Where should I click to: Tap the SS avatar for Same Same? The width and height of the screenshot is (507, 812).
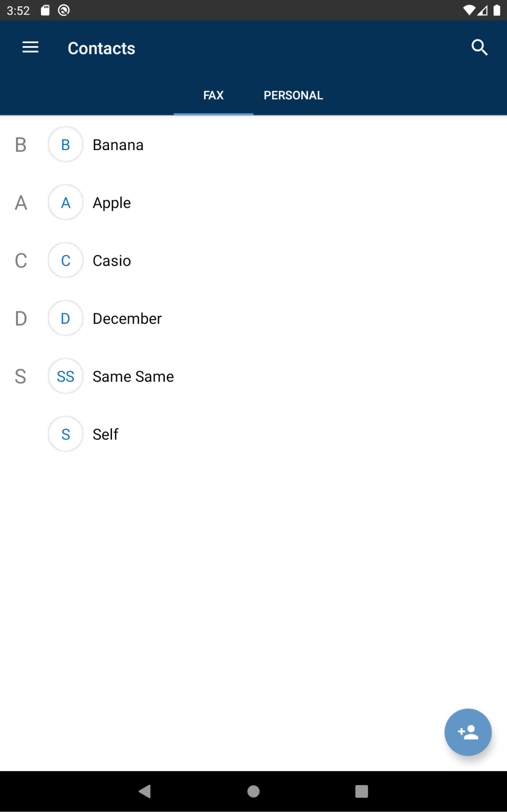pyautogui.click(x=65, y=376)
